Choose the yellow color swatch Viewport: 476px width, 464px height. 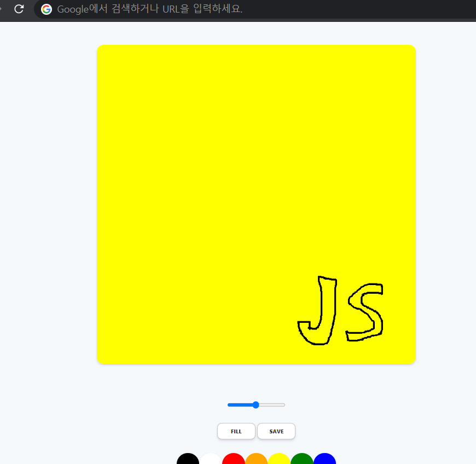(279, 459)
